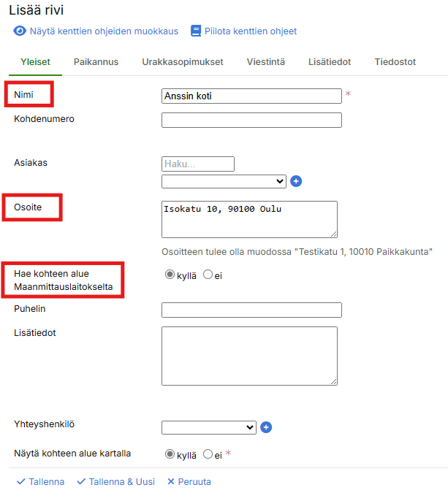Click the Kohdenumero input field
This screenshot has height=501, width=448.
point(251,121)
